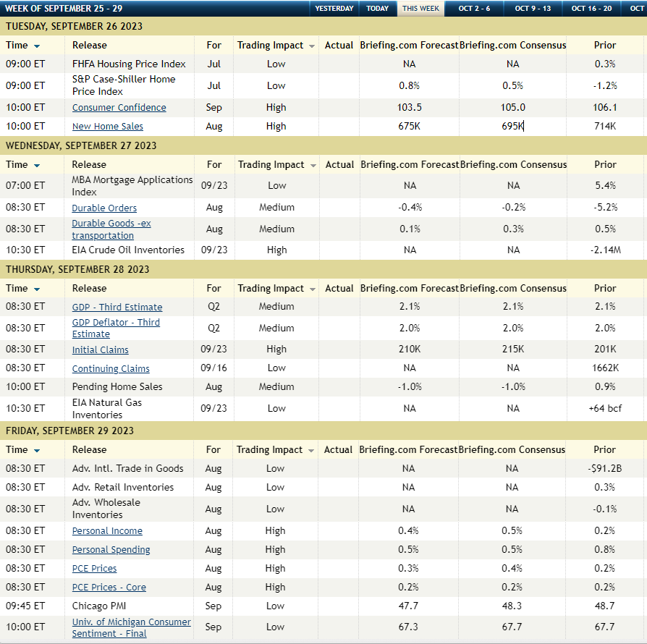This screenshot has width=647, height=644.
Task: Click Adv. Intl. Trade in Goods text
Action: [x=127, y=468]
